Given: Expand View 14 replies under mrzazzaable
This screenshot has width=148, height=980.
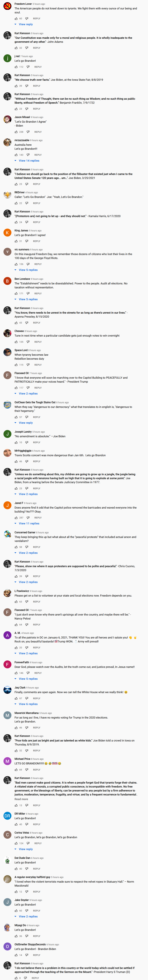Looking at the screenshot, I should [29, 161].
